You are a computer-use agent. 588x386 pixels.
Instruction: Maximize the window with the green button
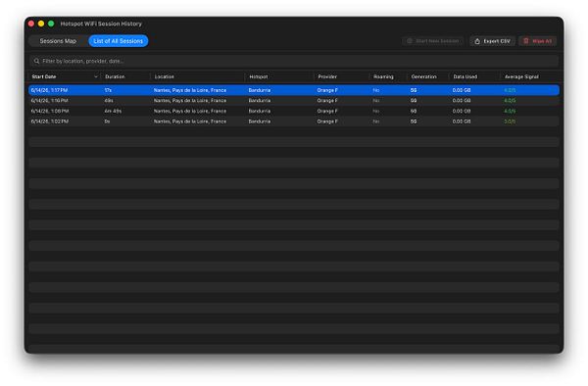(51, 24)
